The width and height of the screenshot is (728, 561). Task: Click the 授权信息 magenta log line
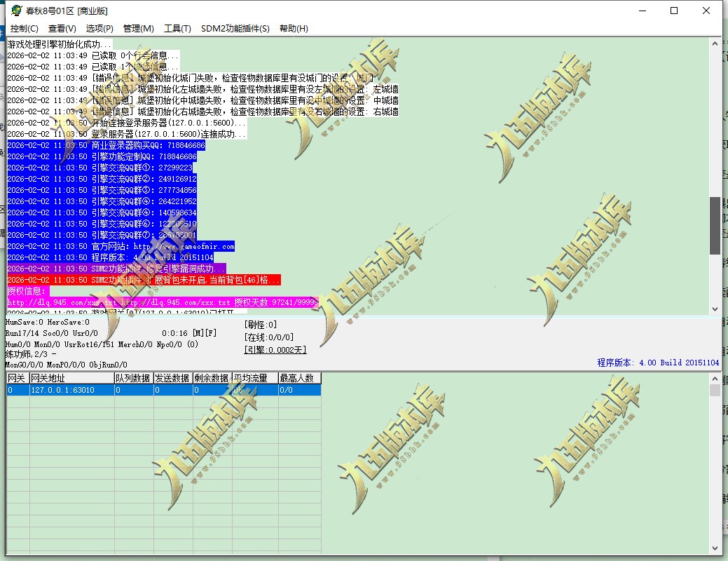tap(28, 291)
